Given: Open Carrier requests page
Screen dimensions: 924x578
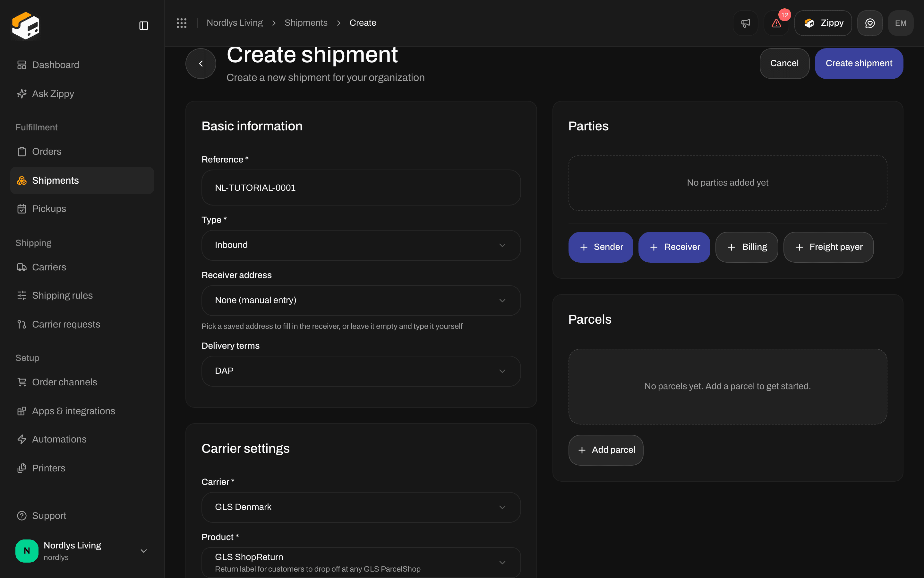Looking at the screenshot, I should (x=82, y=324).
